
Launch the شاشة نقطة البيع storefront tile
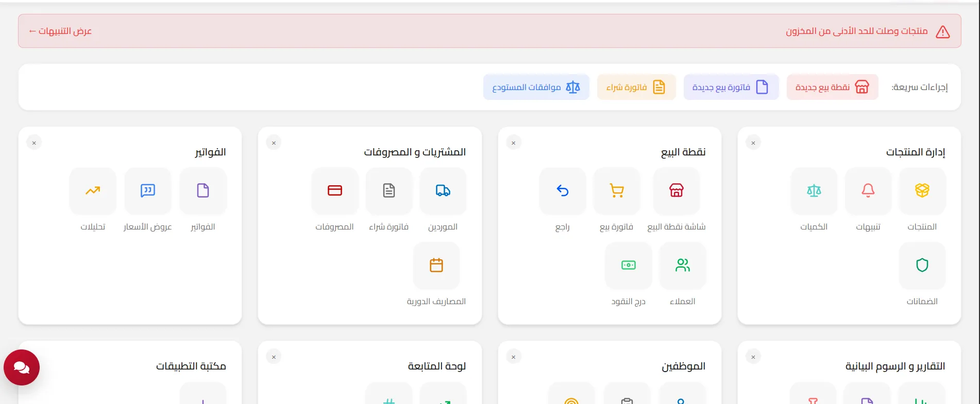click(x=676, y=191)
